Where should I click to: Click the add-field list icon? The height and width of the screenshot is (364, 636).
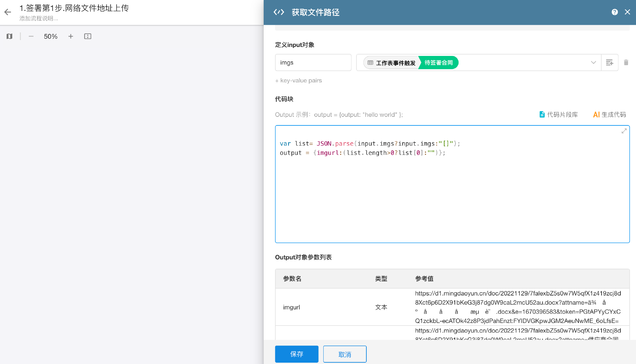point(609,63)
